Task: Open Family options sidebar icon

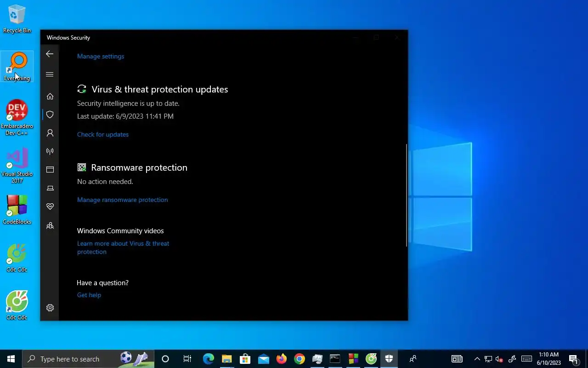Action: [x=50, y=225]
